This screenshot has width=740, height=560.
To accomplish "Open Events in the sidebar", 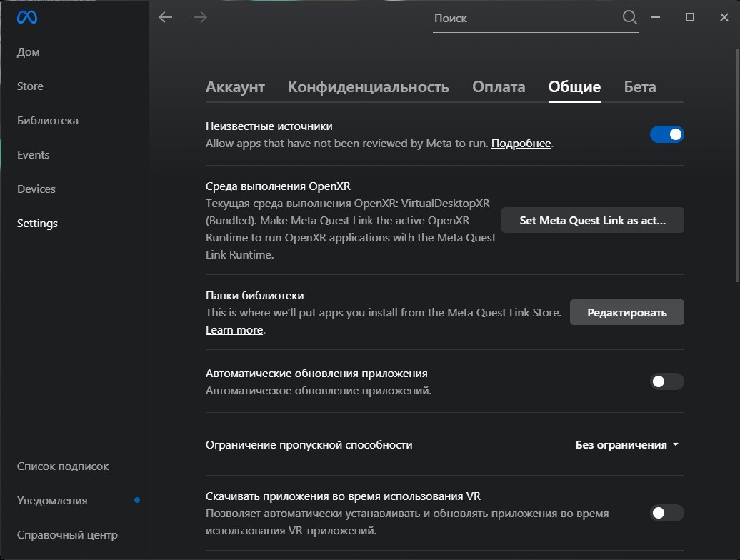I will tap(33, 155).
